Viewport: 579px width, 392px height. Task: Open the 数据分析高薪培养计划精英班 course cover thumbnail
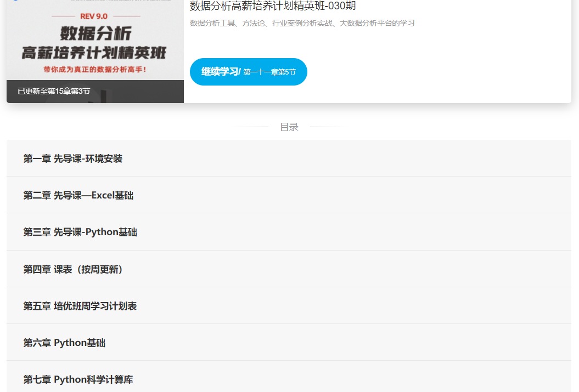[x=95, y=51]
